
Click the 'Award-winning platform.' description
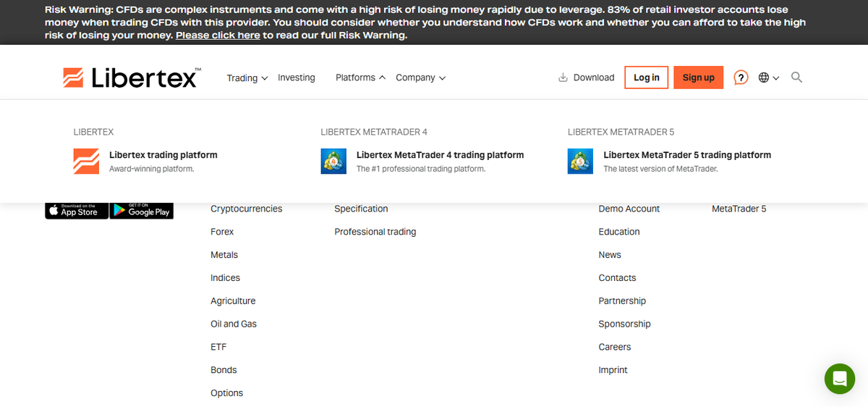coord(152,169)
